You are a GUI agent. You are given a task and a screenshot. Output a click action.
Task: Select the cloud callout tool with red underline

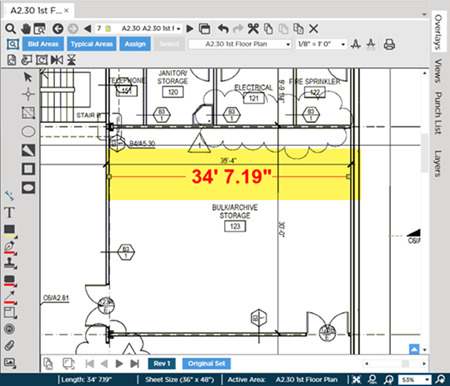click(x=10, y=280)
